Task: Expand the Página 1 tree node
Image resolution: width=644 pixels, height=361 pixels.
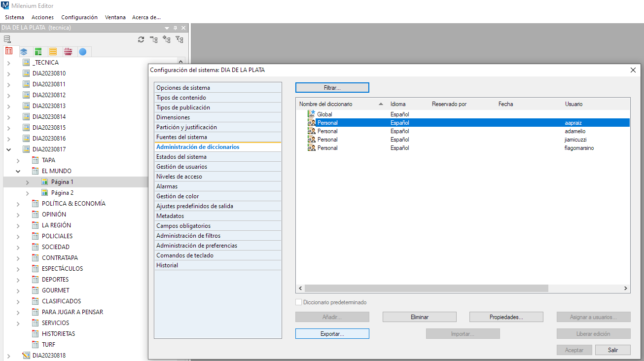Action: [28, 182]
